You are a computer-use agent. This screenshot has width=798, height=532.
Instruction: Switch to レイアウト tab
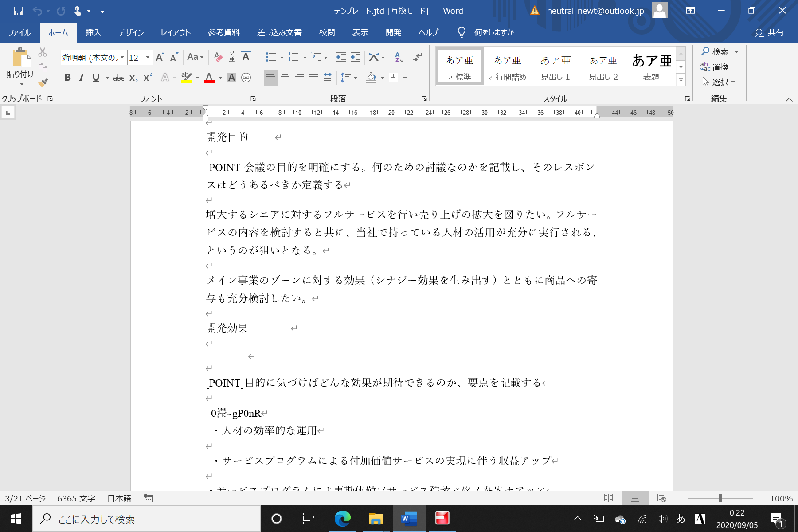(x=176, y=32)
